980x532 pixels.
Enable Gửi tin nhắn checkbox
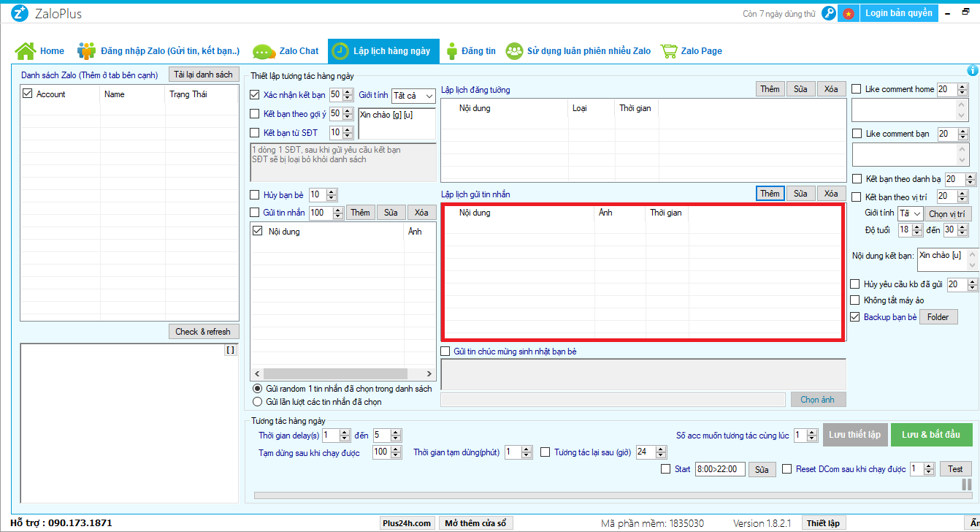click(x=255, y=212)
